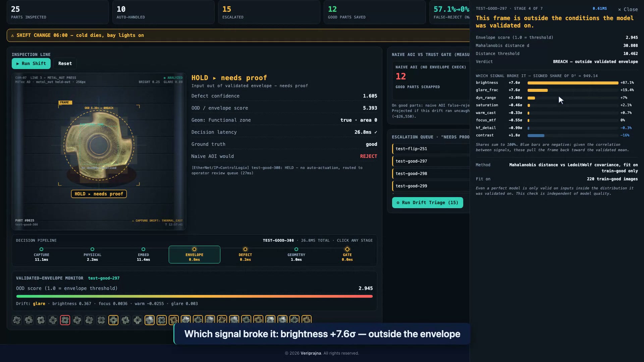Open the Geometry pipeline stage

[296, 254]
